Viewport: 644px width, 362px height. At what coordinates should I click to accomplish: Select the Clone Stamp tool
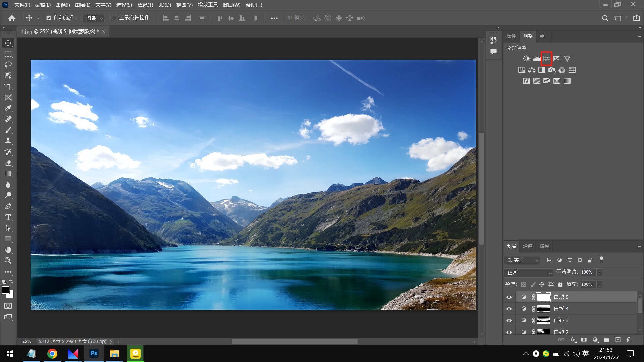(x=8, y=141)
